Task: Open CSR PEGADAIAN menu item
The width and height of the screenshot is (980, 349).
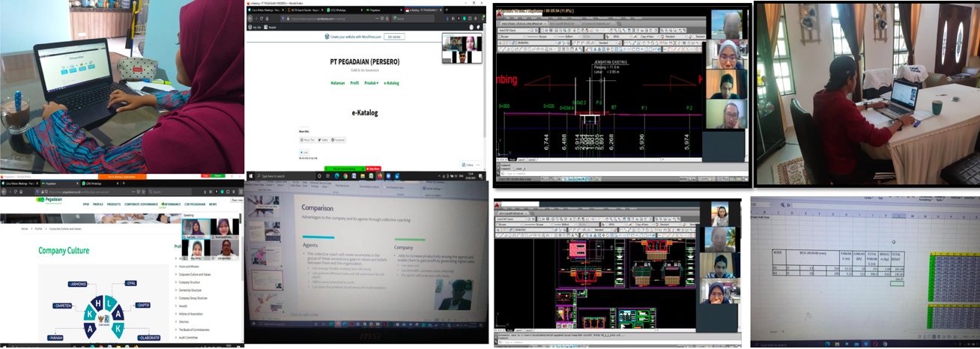Action: [195, 204]
